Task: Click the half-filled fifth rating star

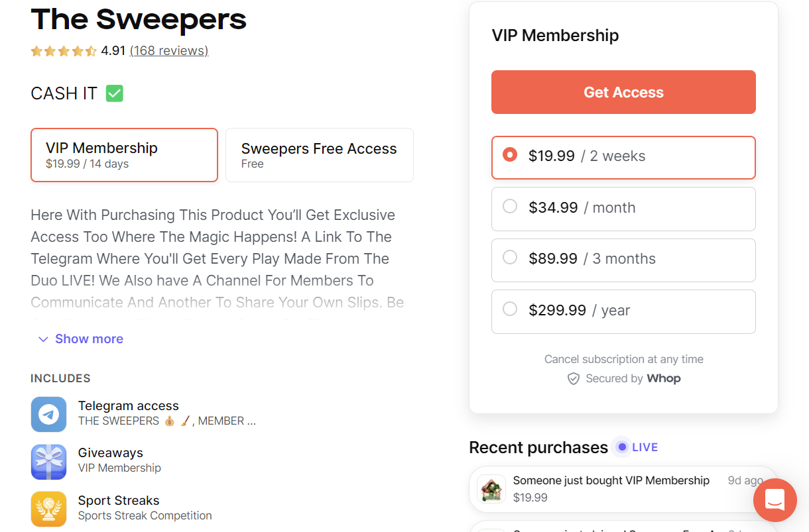Action: coord(90,50)
